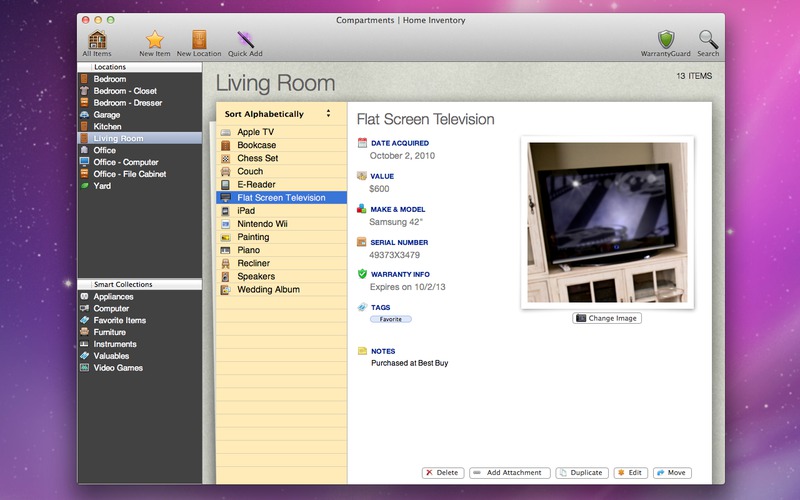
Task: Select Speakers item
Action: pyautogui.click(x=282, y=277)
